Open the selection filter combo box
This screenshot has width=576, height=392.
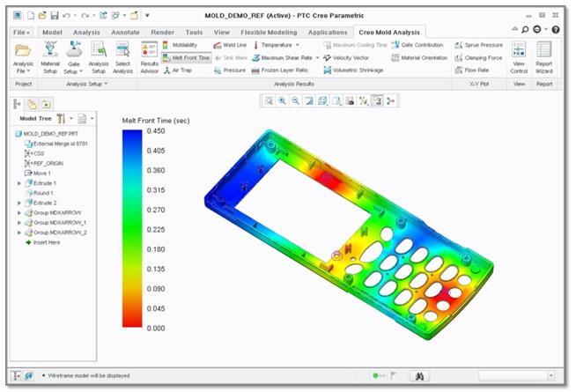pyautogui.click(x=516, y=375)
